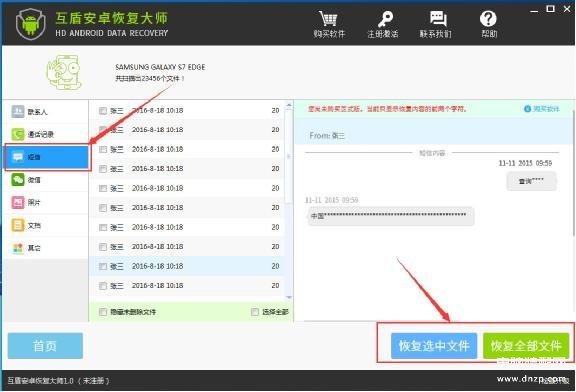The width and height of the screenshot is (576, 392).
Task: Switch to the 其它 others category
Action: (x=46, y=248)
